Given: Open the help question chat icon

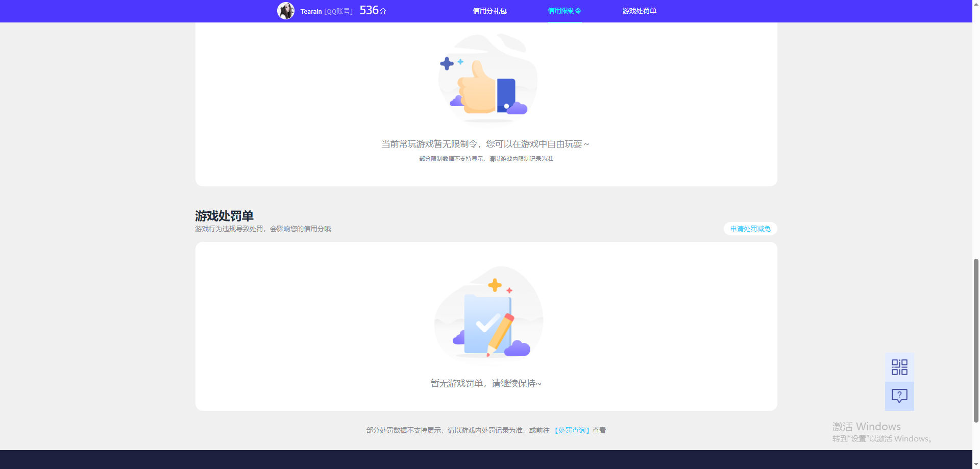Looking at the screenshot, I should tap(899, 396).
